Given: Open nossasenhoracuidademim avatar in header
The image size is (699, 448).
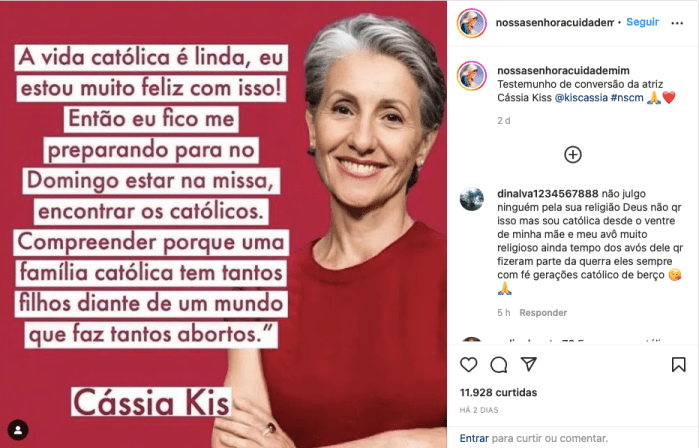Looking at the screenshot, I should click(x=472, y=23).
